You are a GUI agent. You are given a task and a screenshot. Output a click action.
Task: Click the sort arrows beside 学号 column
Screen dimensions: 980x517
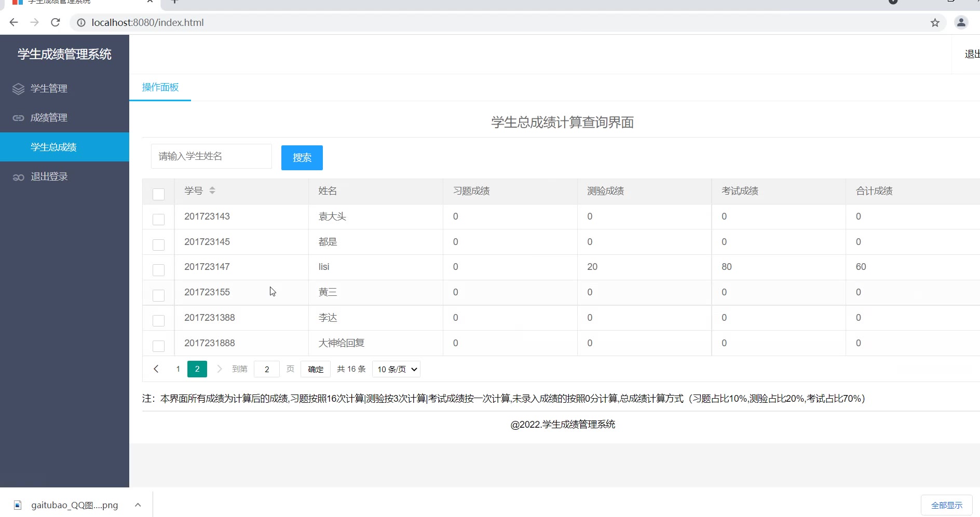[212, 191]
